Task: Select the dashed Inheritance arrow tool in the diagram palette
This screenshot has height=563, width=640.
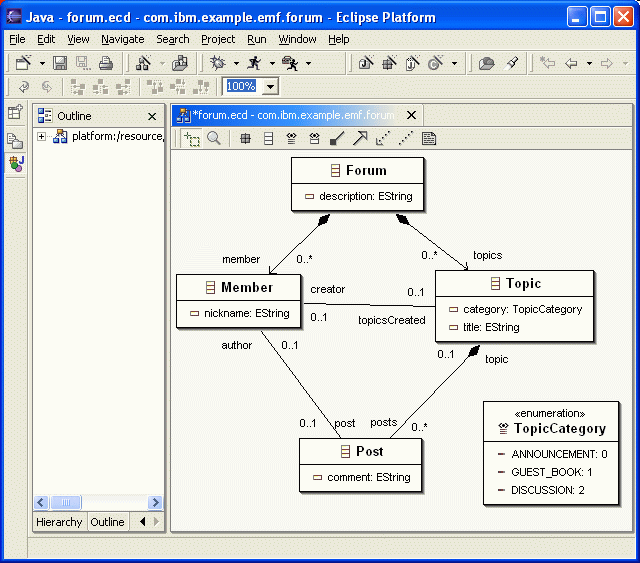Action: (x=383, y=138)
